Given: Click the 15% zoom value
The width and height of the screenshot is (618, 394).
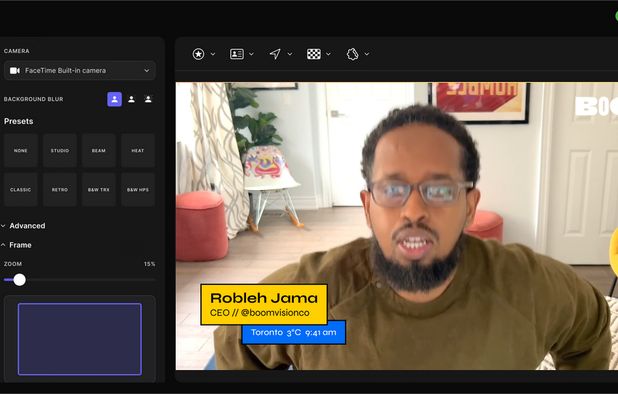Looking at the screenshot, I should (149, 264).
